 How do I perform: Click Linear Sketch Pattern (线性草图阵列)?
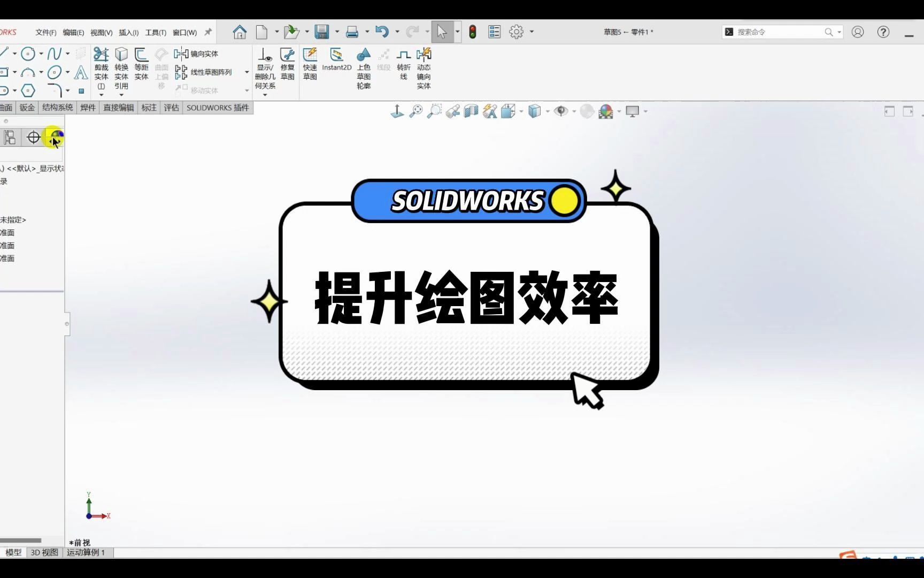[x=204, y=72]
